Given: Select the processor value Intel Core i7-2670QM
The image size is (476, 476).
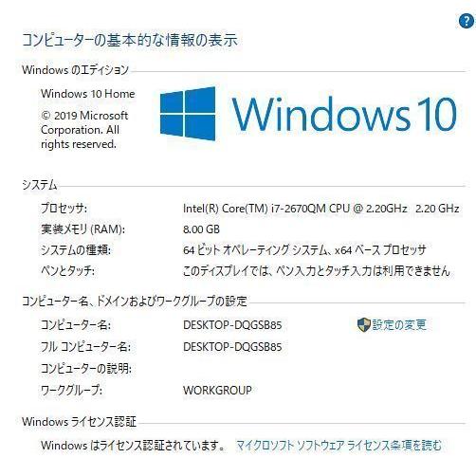Looking at the screenshot, I should point(320,209).
